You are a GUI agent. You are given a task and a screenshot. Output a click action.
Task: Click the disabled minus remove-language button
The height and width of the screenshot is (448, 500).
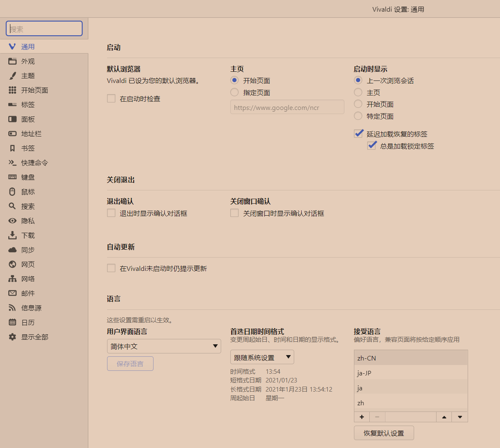(377, 417)
